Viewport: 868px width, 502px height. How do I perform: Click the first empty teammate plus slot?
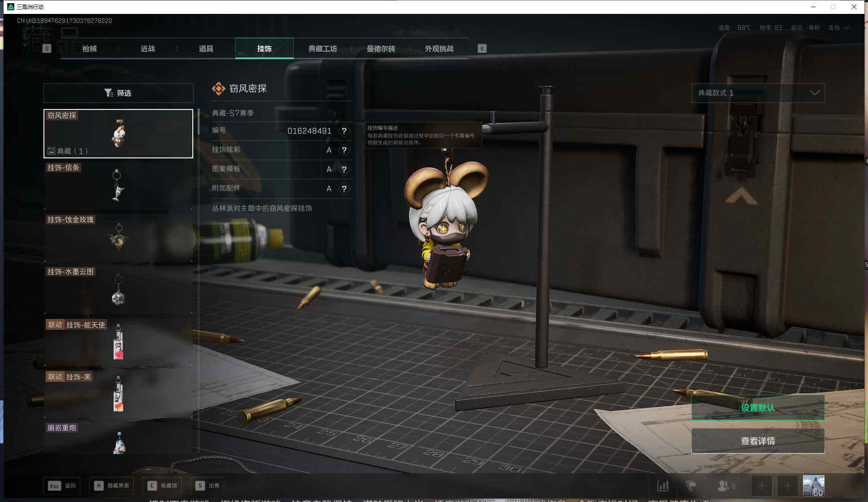pyautogui.click(x=761, y=486)
